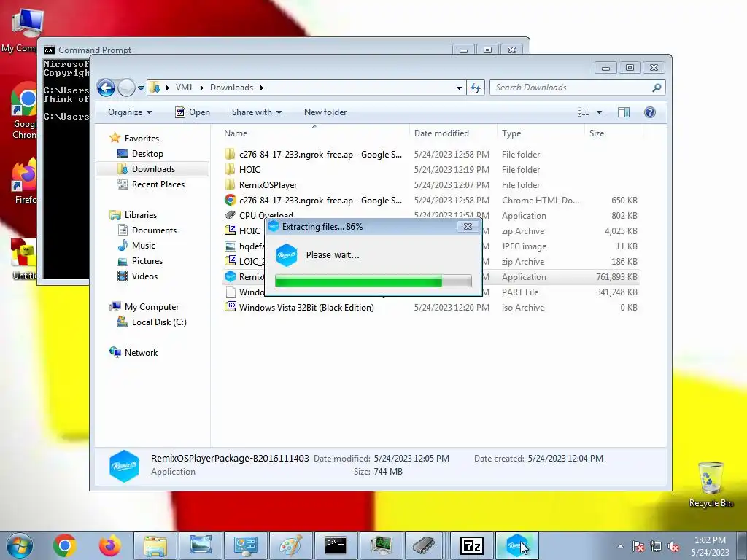Click Remix OS icon in details pane
Image resolution: width=747 pixels, height=560 pixels.
[124, 466]
